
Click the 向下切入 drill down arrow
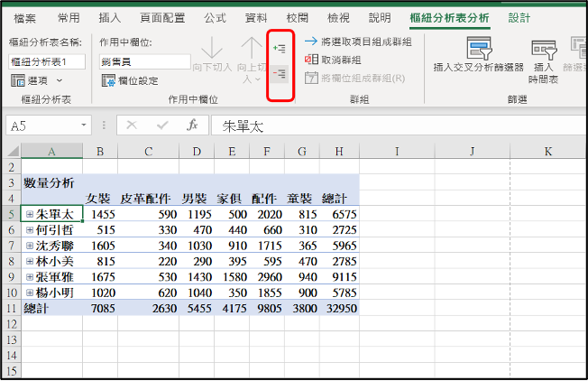(212, 55)
